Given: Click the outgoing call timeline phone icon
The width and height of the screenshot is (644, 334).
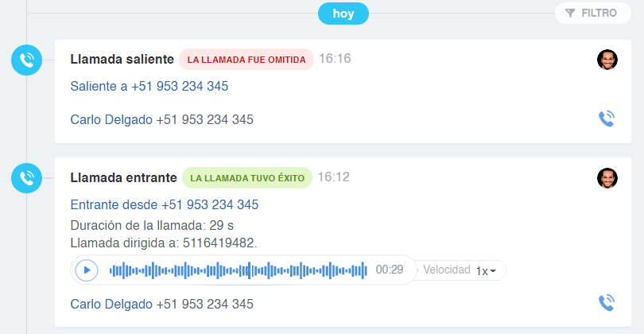Looking at the screenshot, I should tap(27, 60).
